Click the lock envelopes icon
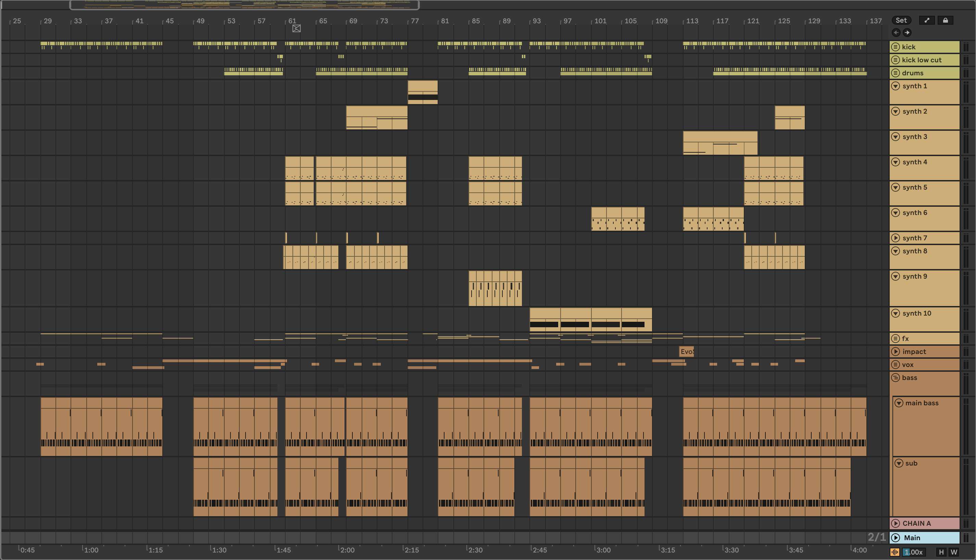Screen dimensions: 976x560 click(x=945, y=21)
